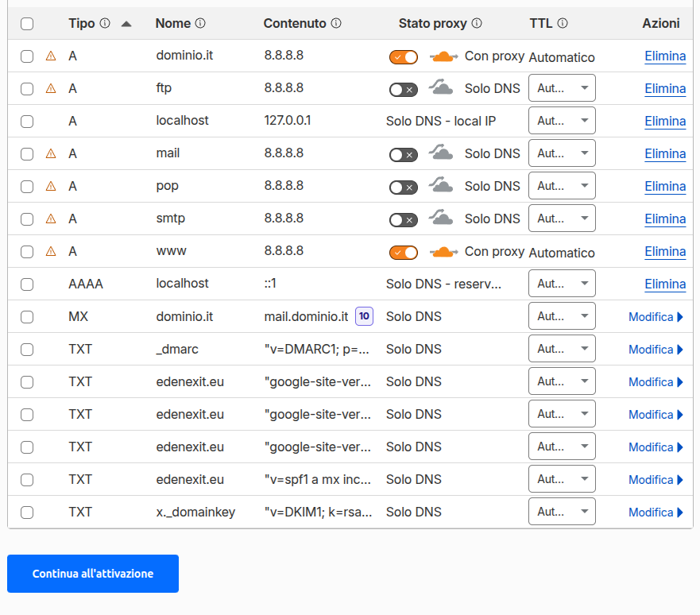This screenshot has width=700, height=615.
Task: Disable proxy toggle for www record
Action: (x=404, y=253)
